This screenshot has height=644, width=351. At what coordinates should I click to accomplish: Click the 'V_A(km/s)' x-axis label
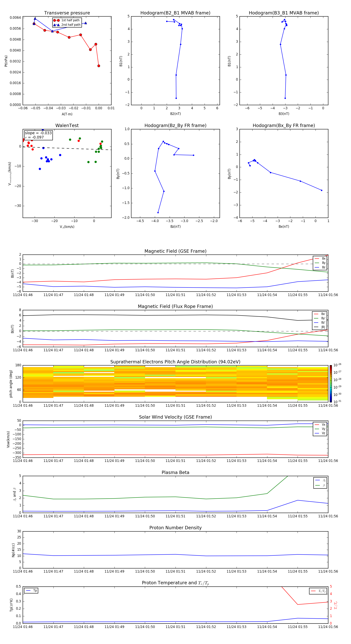67,227
